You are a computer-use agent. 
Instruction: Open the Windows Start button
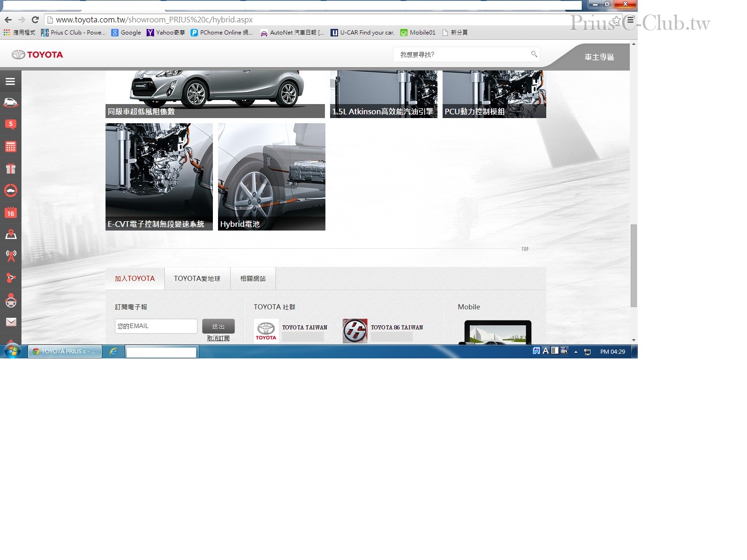(x=13, y=351)
